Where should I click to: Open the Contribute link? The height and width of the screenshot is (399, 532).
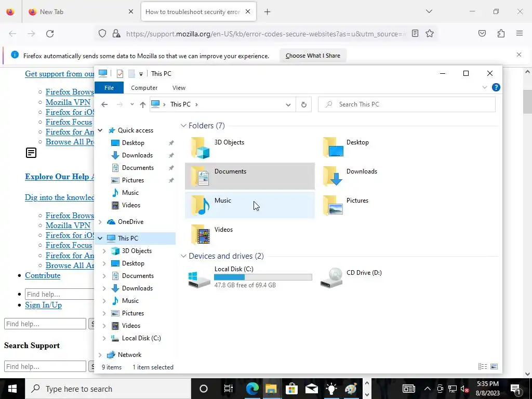(x=43, y=275)
